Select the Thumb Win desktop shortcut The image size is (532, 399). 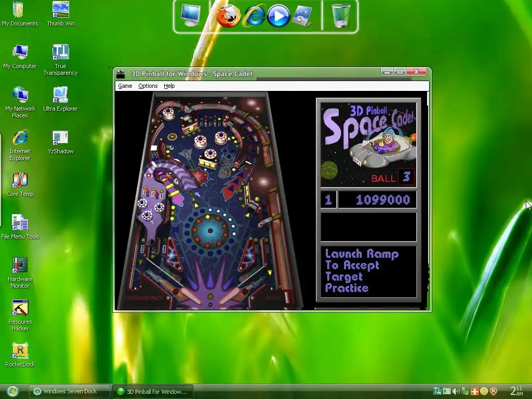pos(61,14)
